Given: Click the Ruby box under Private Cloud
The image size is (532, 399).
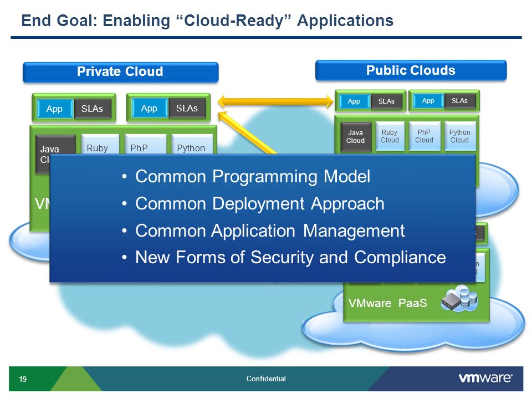Looking at the screenshot, I should click(100, 145).
